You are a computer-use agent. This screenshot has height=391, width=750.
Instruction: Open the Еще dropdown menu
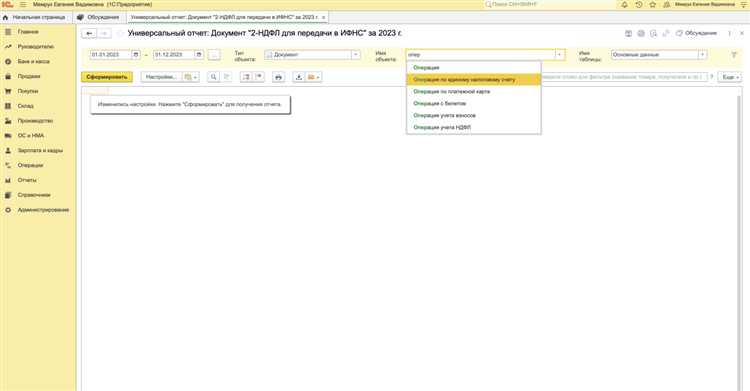729,77
